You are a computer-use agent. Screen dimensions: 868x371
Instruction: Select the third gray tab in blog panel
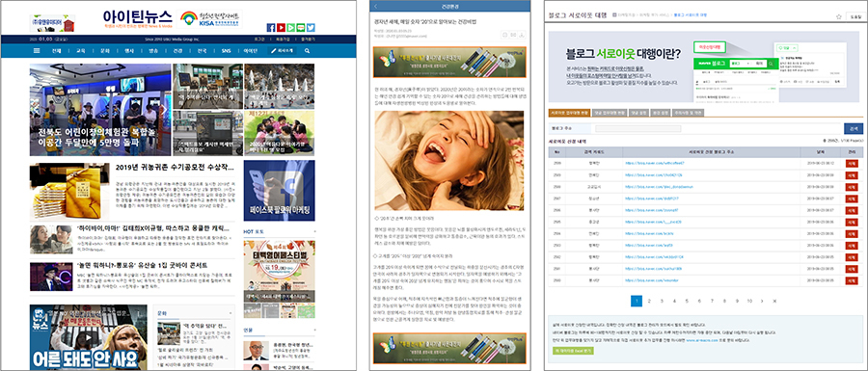click(639, 112)
